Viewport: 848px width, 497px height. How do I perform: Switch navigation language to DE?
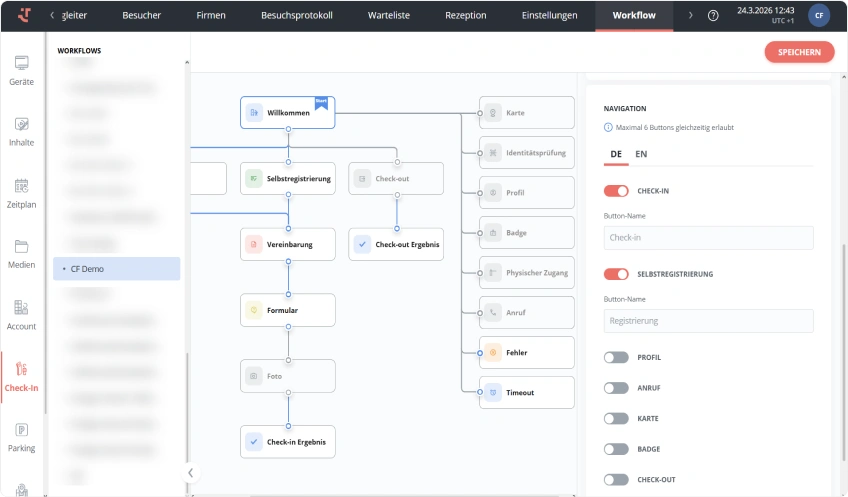point(616,154)
